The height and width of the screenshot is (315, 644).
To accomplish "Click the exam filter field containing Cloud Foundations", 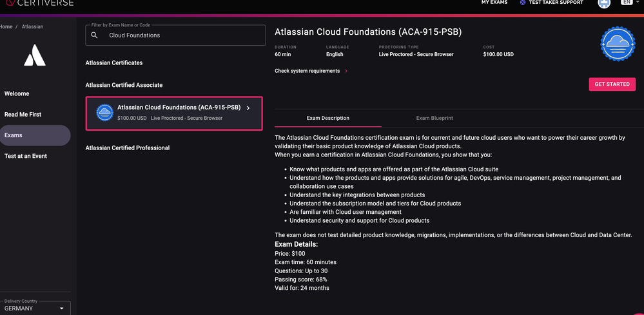I will pyautogui.click(x=175, y=35).
